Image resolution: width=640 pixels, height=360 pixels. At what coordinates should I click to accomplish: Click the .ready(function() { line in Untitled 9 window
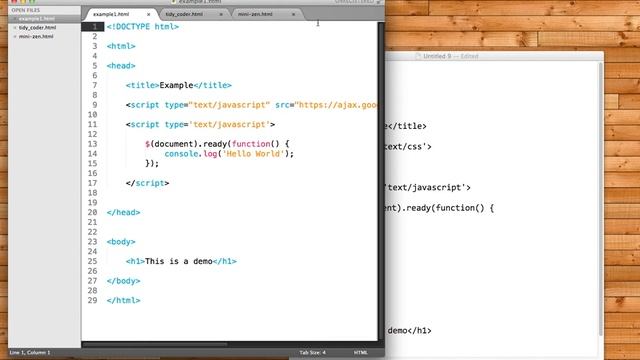(x=441, y=208)
